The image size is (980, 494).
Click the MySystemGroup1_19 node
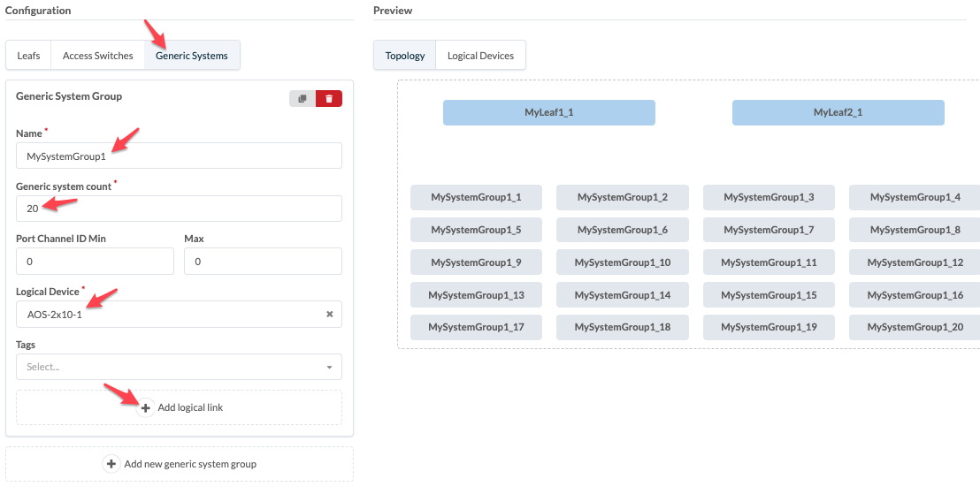point(769,327)
